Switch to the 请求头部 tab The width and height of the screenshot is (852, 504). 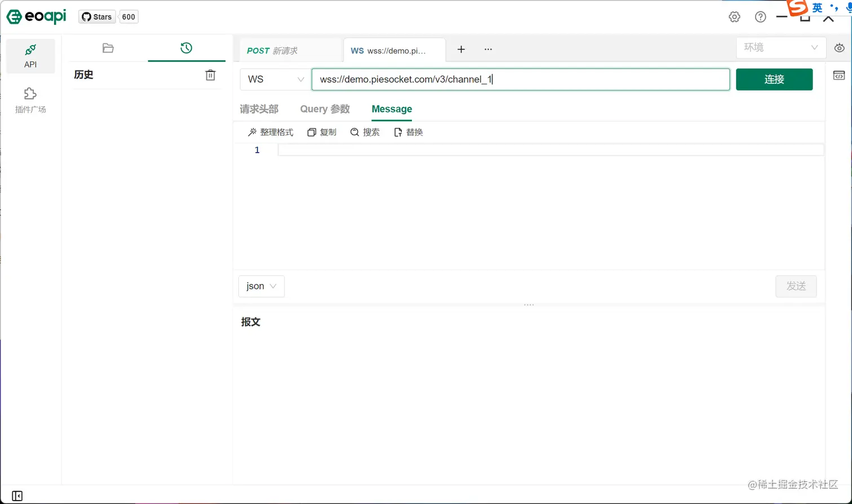pos(259,109)
